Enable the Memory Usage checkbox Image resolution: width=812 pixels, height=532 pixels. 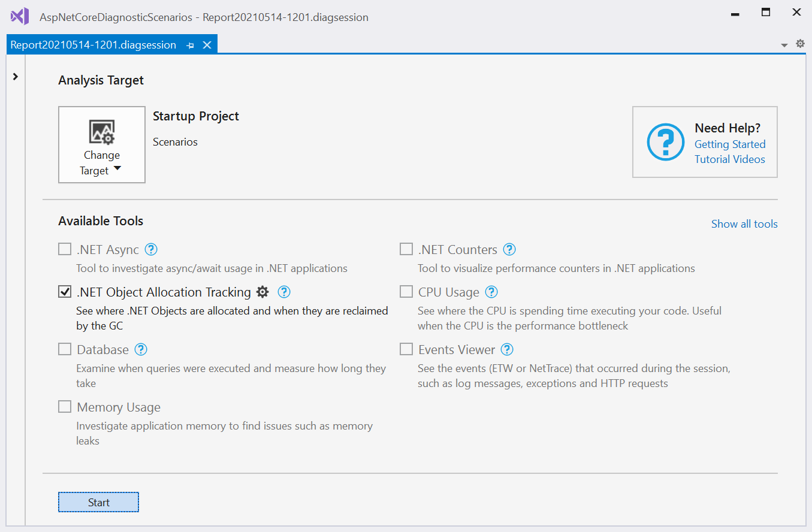pos(65,407)
